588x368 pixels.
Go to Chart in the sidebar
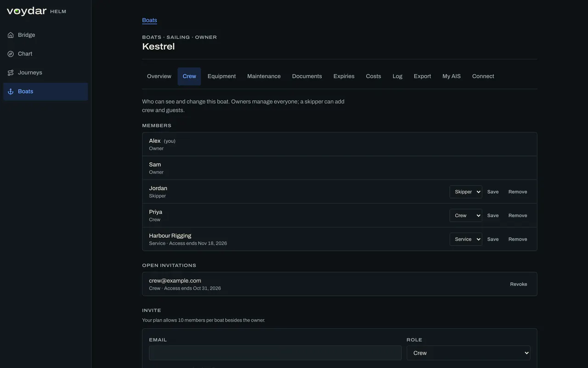click(45, 54)
